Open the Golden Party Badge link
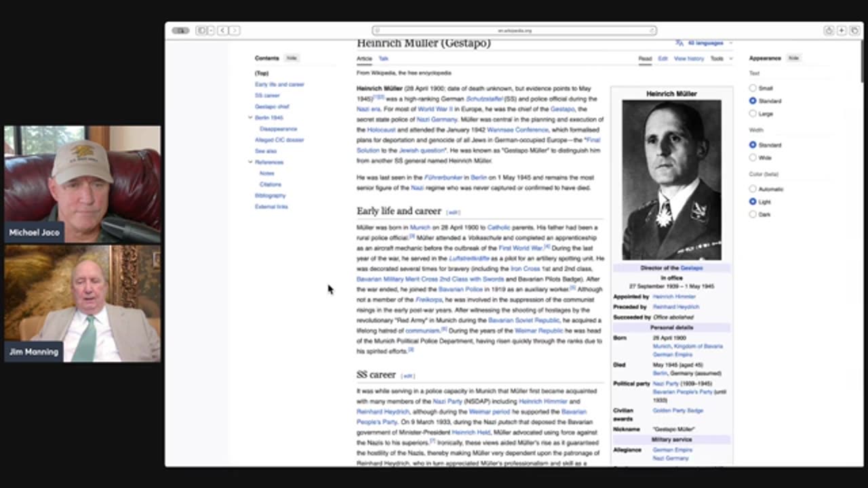 tap(678, 411)
